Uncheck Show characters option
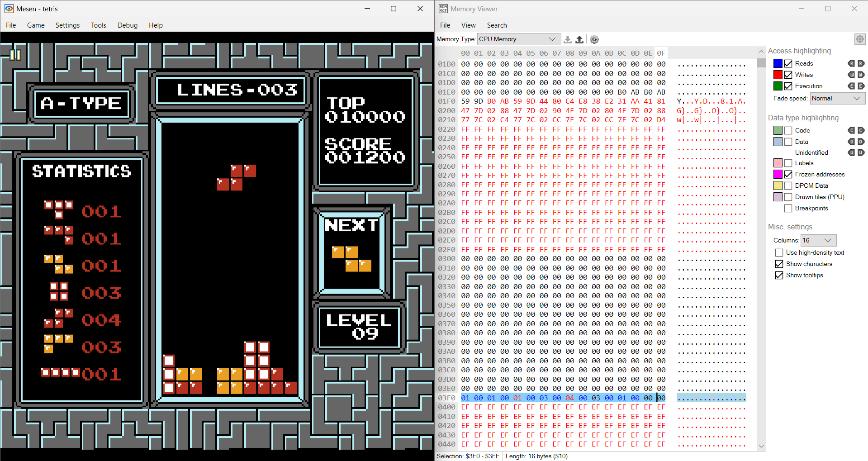868x461 pixels. [779, 264]
